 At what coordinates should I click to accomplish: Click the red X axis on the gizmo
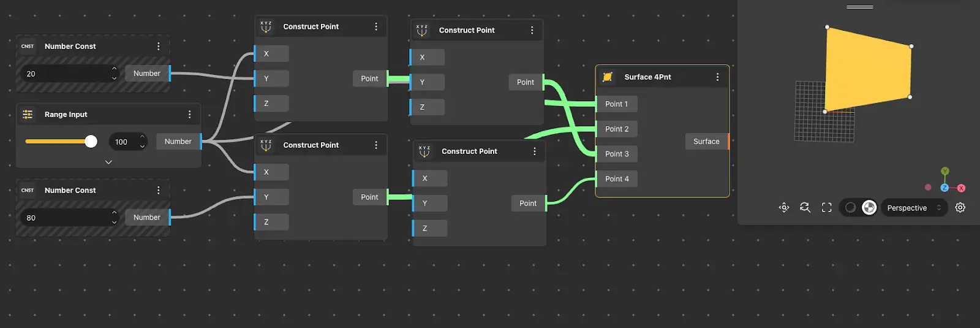[961, 188]
